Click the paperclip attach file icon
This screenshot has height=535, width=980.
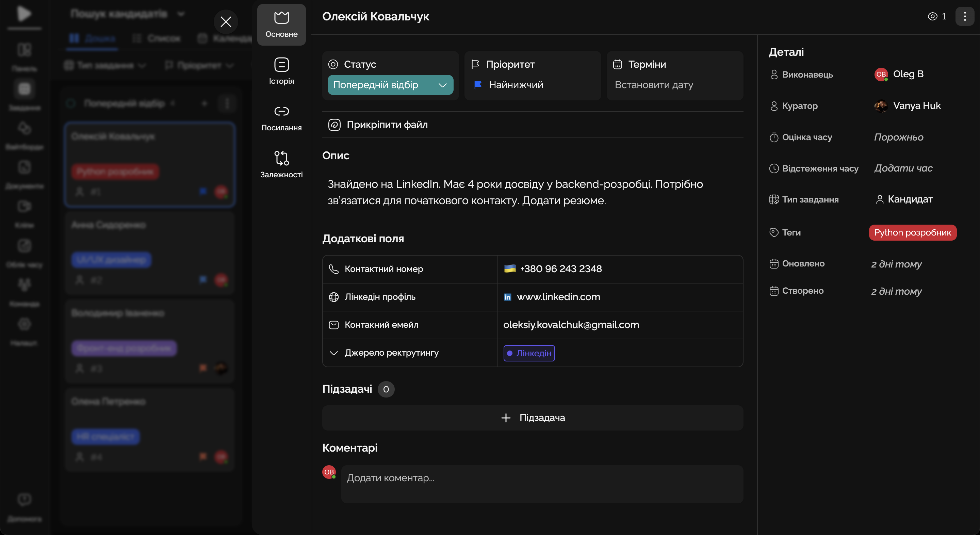point(334,125)
